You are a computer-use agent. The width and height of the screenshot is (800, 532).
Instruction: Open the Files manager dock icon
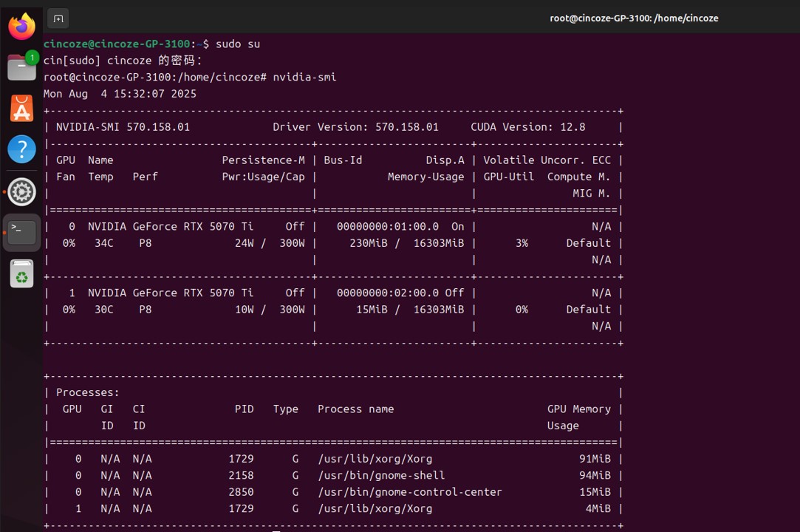[21, 67]
